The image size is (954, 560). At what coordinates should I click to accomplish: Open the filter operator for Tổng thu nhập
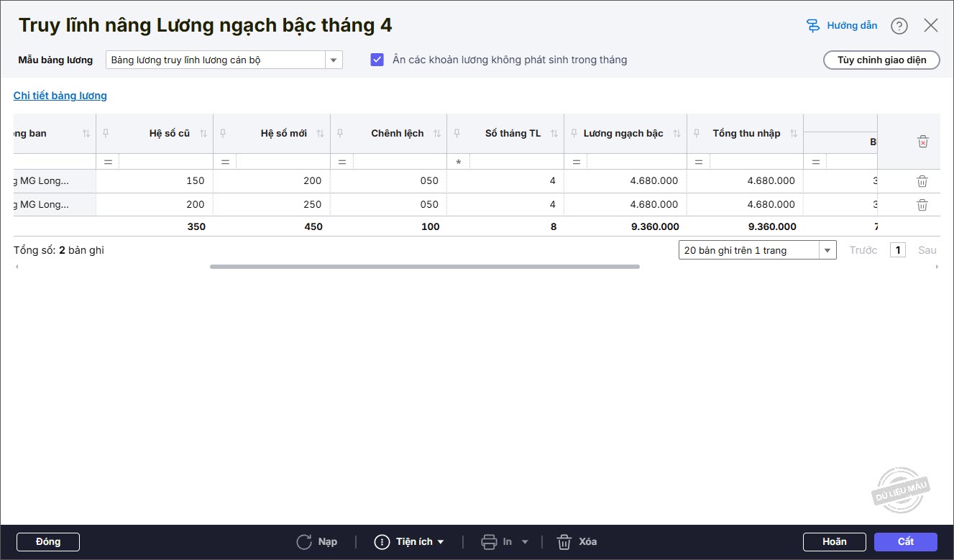coord(699,162)
